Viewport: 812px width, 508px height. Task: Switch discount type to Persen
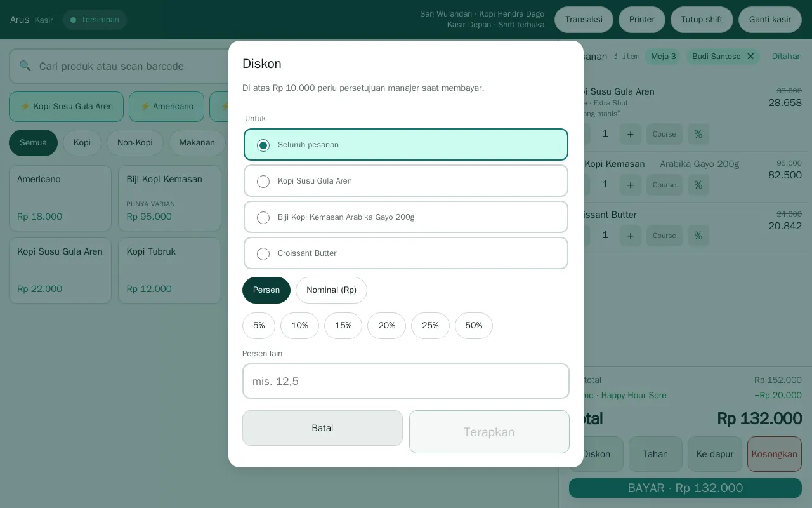pos(266,290)
